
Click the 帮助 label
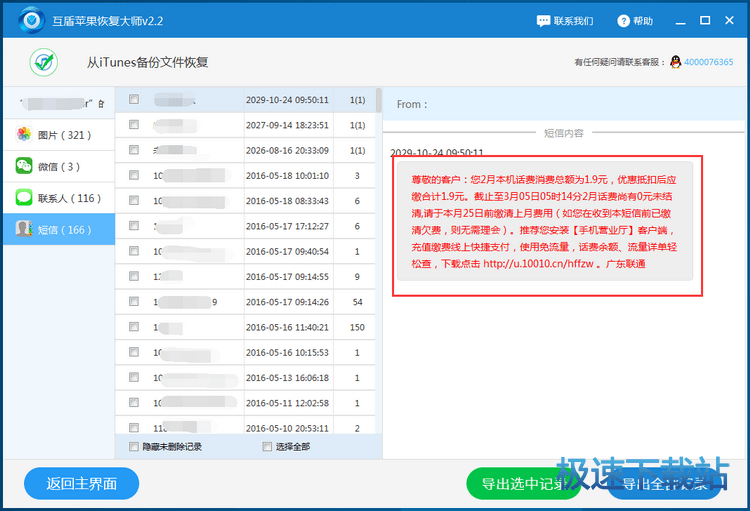tap(643, 21)
